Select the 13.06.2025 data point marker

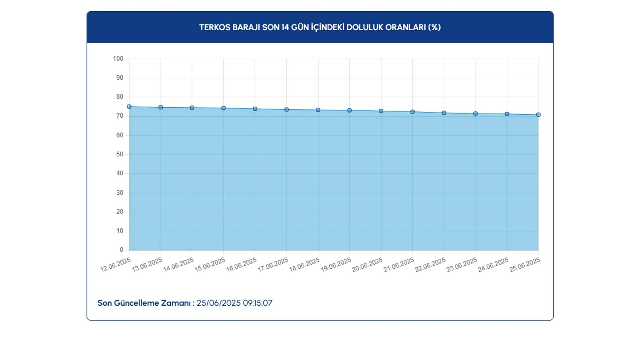click(161, 107)
